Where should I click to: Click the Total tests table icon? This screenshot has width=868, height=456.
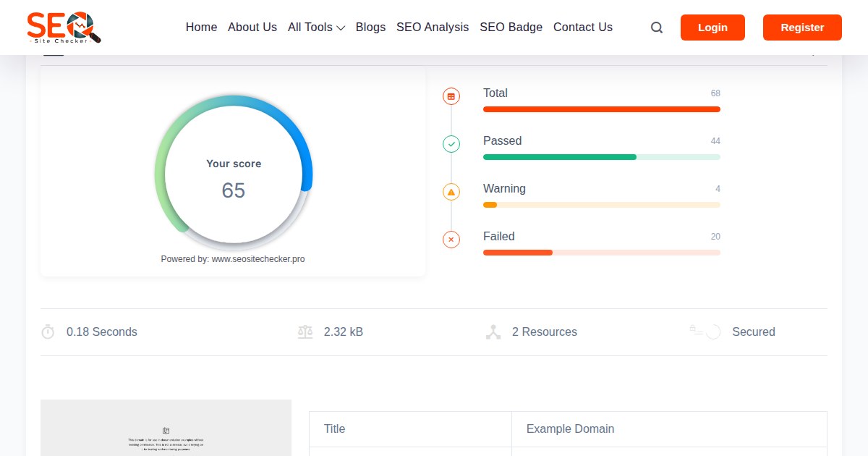click(451, 96)
